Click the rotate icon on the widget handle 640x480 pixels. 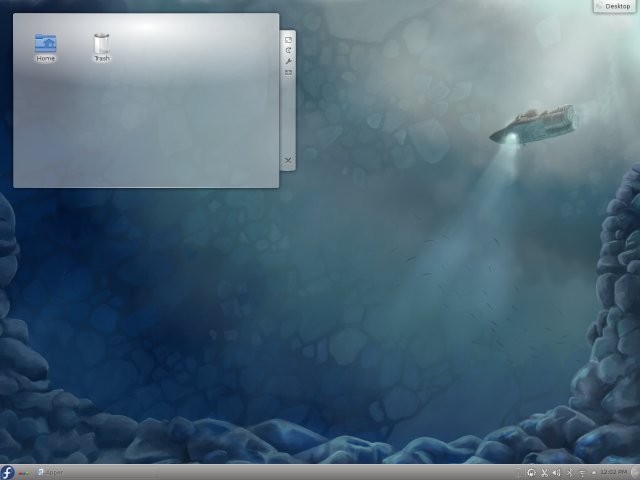(x=288, y=50)
